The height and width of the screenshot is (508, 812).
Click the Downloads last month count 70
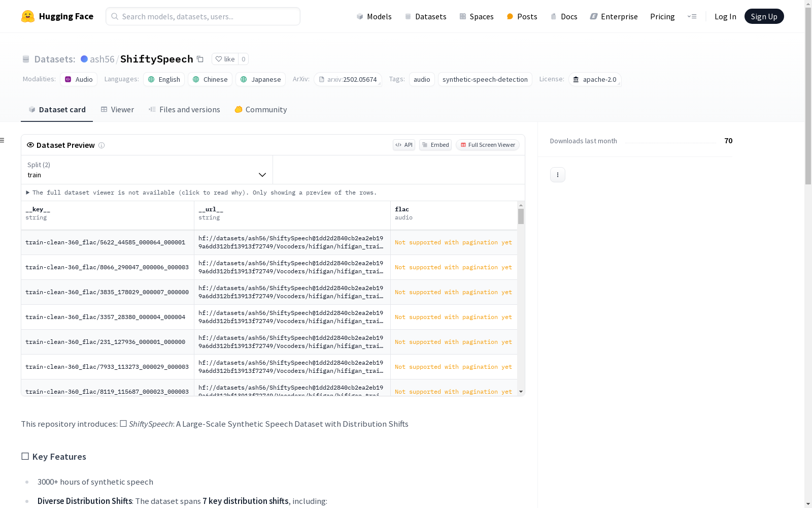pos(728,141)
